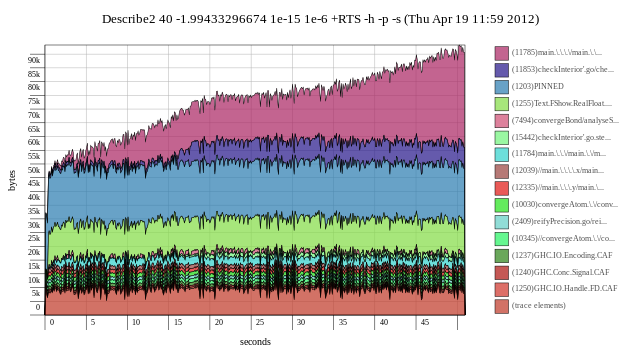Click the 25k tick label on bytes axis
Screen dimensions: 640x360
pos(34,238)
